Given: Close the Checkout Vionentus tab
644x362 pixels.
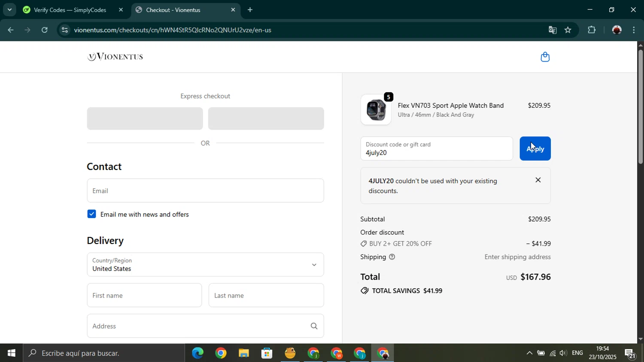Looking at the screenshot, I should [233, 10].
